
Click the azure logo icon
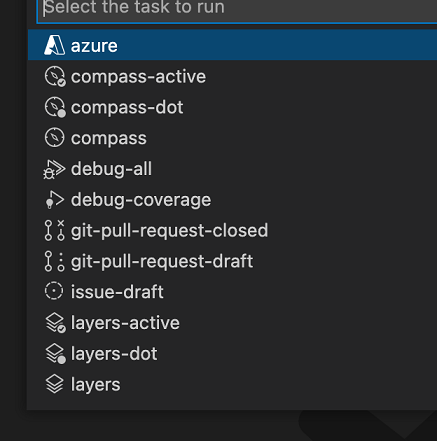click(x=55, y=45)
